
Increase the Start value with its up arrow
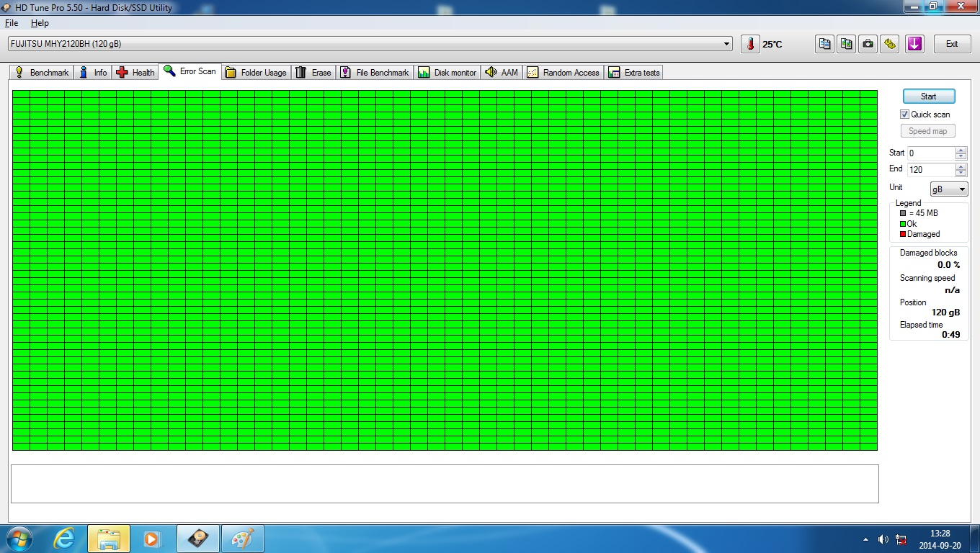[x=961, y=150]
